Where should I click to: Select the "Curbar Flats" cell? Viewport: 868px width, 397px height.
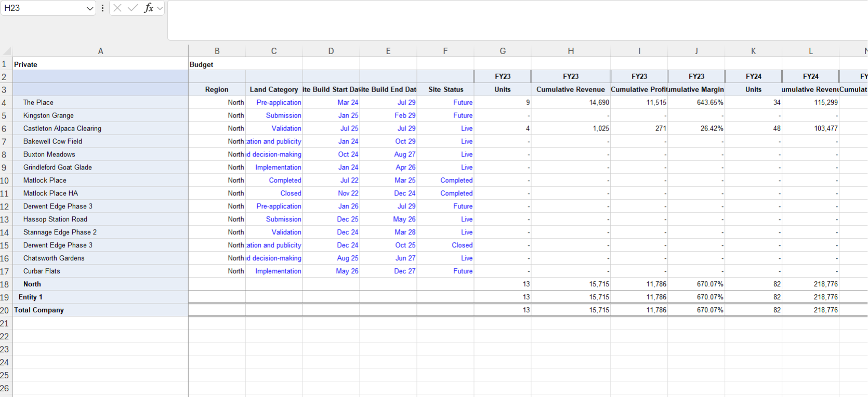click(x=100, y=271)
